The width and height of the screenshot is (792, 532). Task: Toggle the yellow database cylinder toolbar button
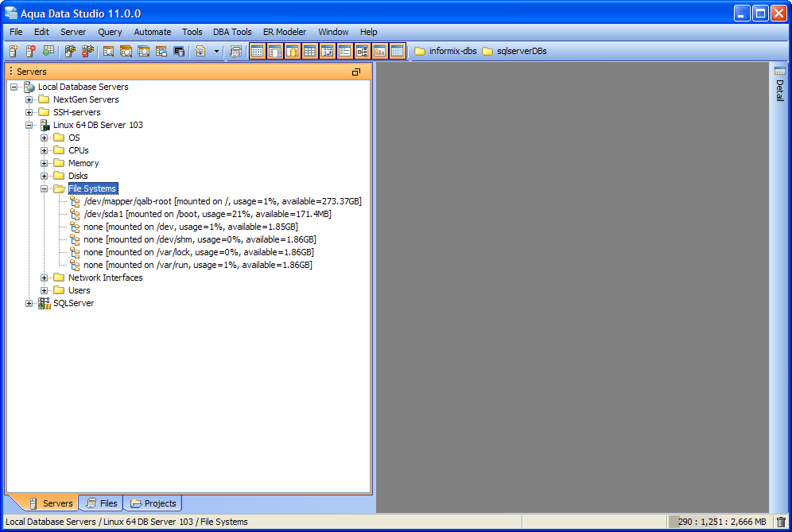pyautogui.click(x=293, y=51)
